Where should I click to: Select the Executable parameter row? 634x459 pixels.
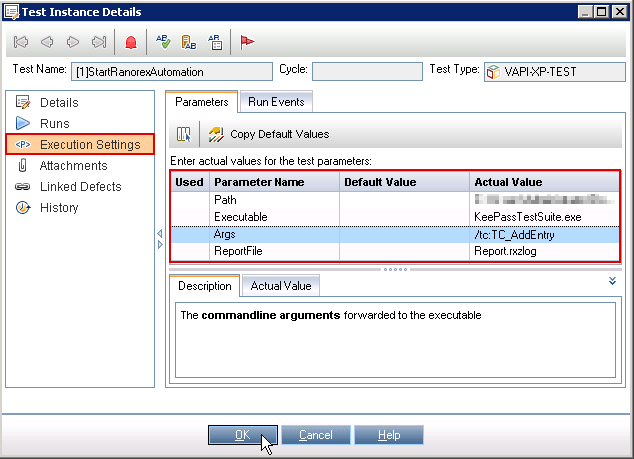point(395,217)
